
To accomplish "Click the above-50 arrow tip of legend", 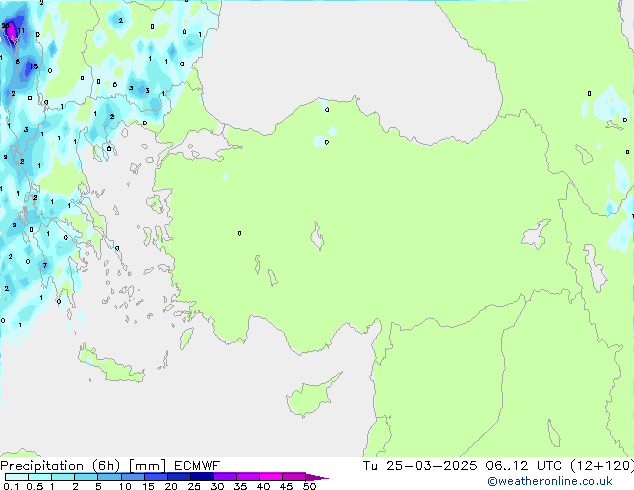I will [x=317, y=477].
